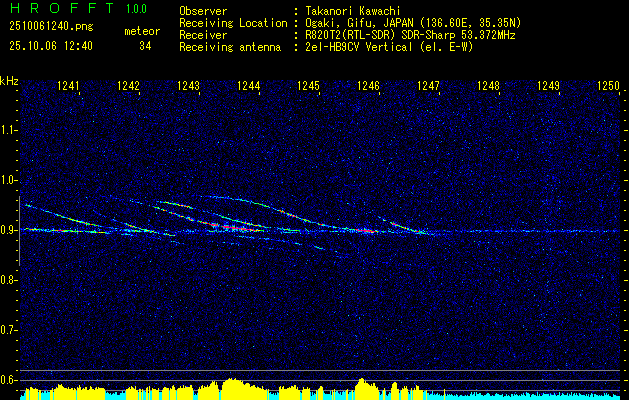Click frequency axis label 1.0
629x400 pixels.
[8, 180]
